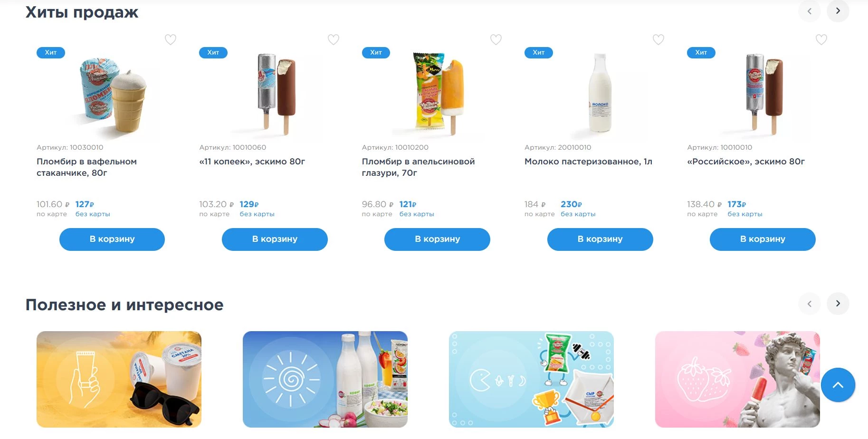Open the Молоко пастеризованное, 1л product link
This screenshot has height=439, width=868.
point(588,162)
